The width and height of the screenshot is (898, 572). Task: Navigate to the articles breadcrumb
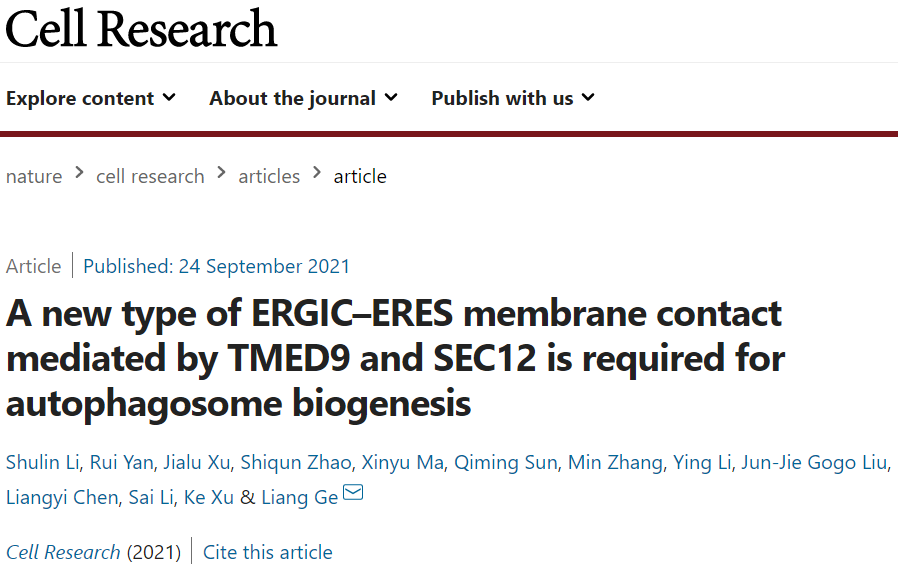269,176
